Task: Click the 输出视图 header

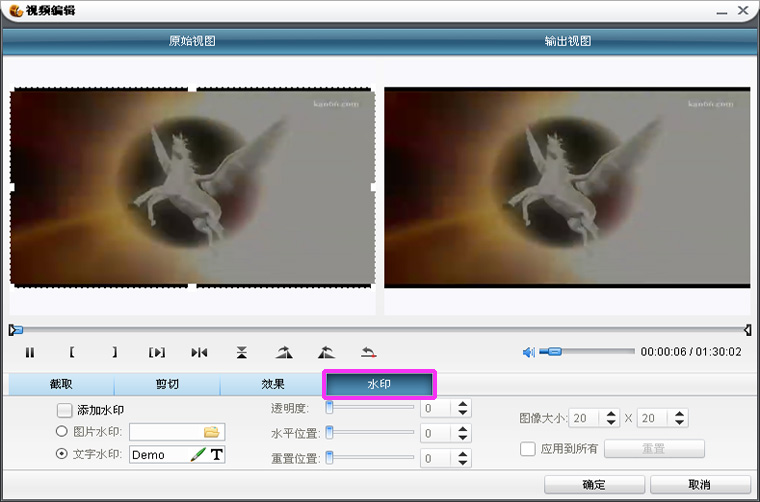Action: [x=568, y=41]
